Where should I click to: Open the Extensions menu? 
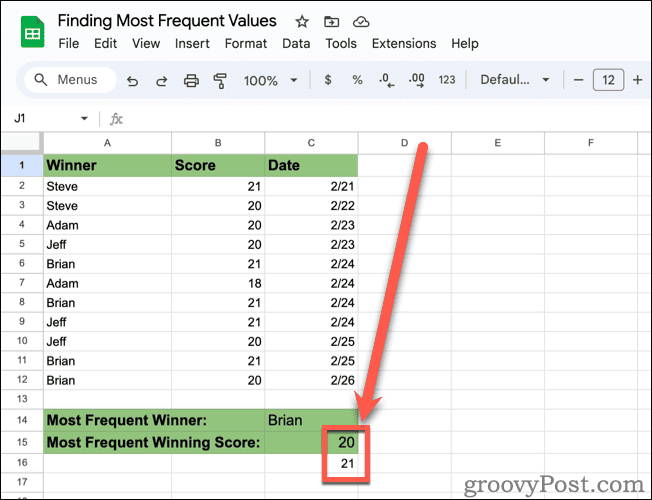tap(404, 43)
